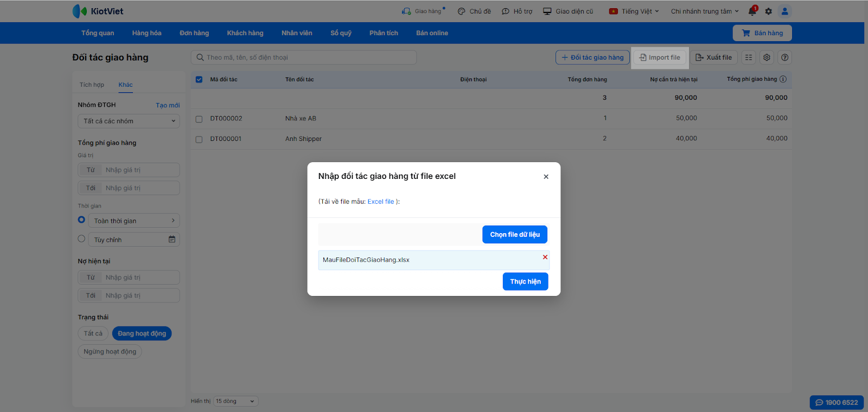Expand Tất cả các nhóm dropdown
Screen dimensions: 868x412
(x=129, y=121)
